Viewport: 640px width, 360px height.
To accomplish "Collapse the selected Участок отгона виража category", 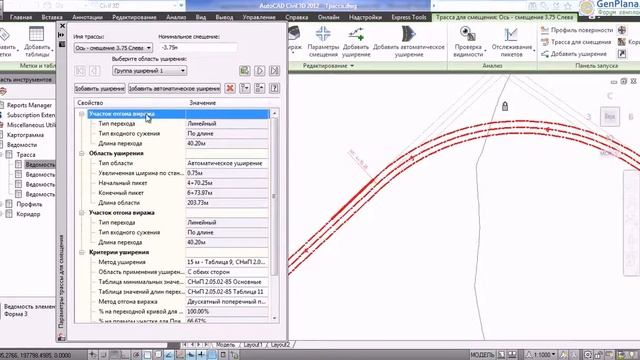I will click(82, 114).
